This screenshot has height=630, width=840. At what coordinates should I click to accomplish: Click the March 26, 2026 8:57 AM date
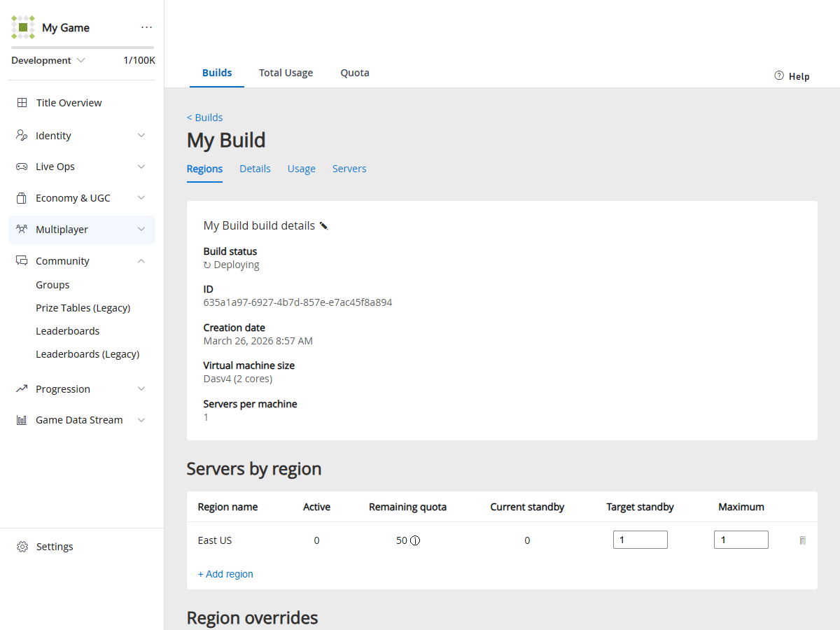pos(258,341)
